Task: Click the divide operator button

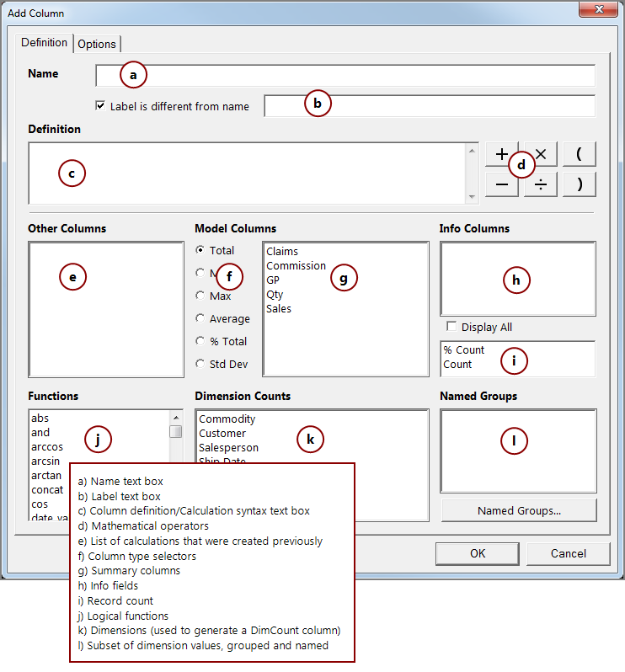Action: point(540,184)
